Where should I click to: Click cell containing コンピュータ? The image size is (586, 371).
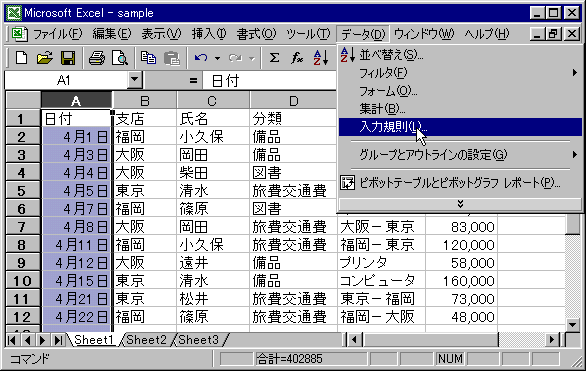click(381, 281)
